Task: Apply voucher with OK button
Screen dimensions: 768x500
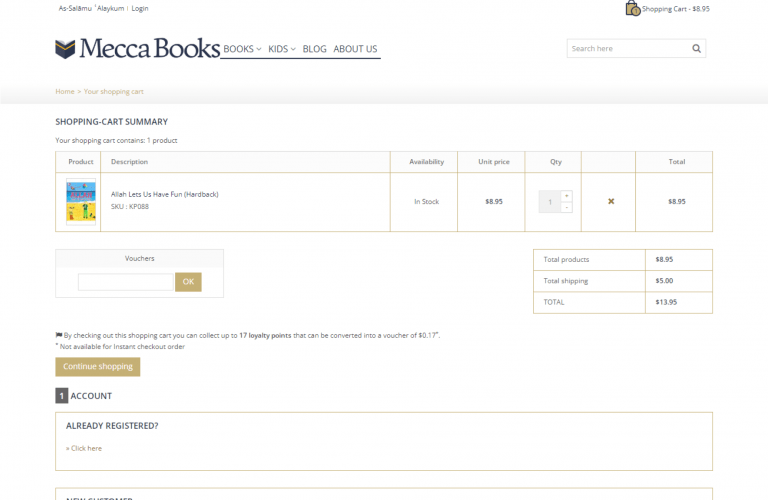Action: (x=188, y=282)
